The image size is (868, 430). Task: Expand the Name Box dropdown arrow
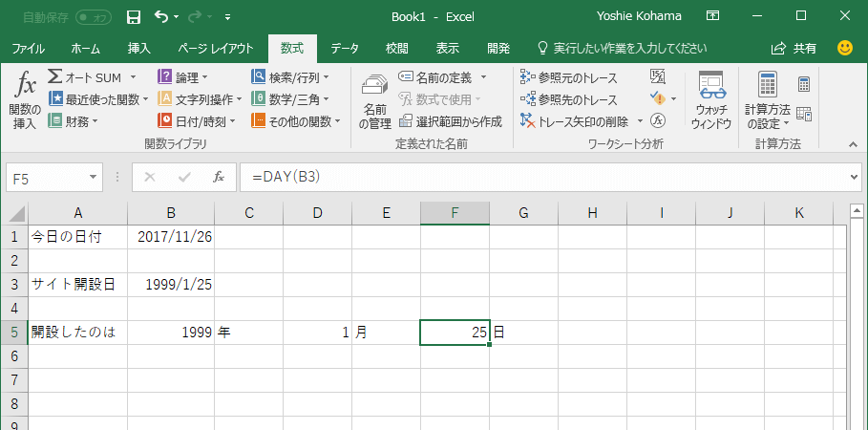coord(94,178)
